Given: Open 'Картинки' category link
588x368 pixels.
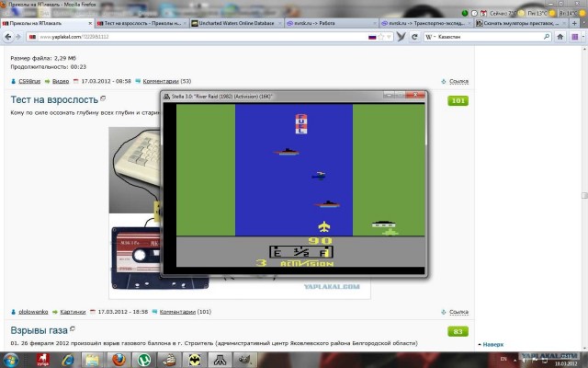Looking at the screenshot, I should (73, 312).
